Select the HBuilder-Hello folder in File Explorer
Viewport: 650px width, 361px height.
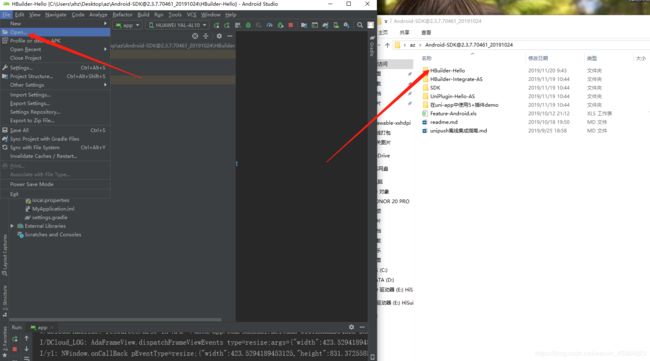pos(447,70)
